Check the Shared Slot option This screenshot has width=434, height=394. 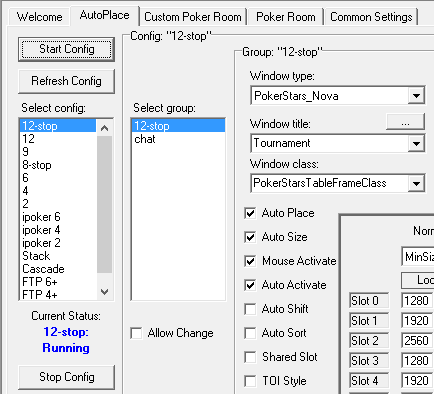point(250,357)
